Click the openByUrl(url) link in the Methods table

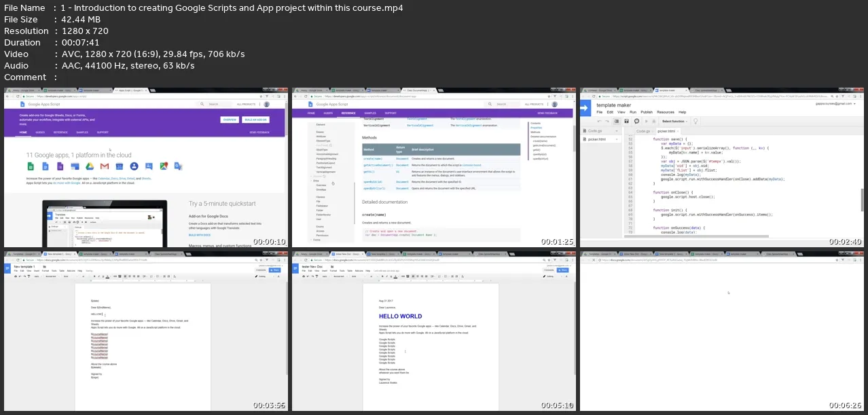click(x=376, y=188)
